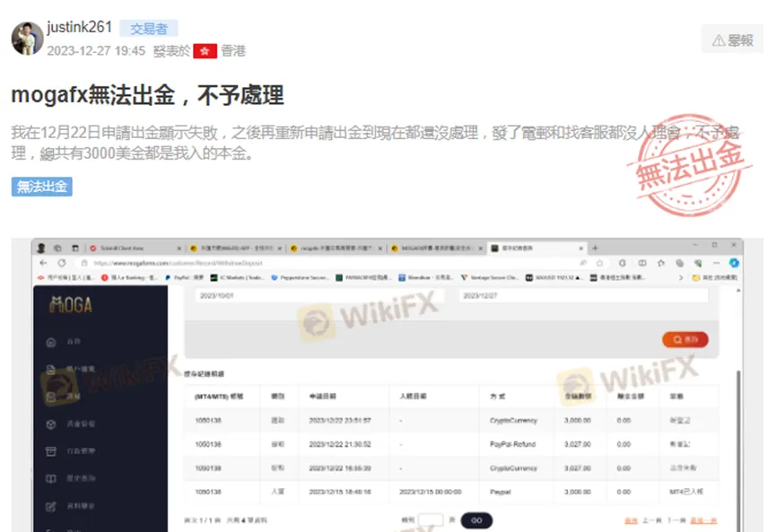The height and width of the screenshot is (532, 776).
Task: Click the scroll-up arrow of scrollbar
Action: click(738, 291)
